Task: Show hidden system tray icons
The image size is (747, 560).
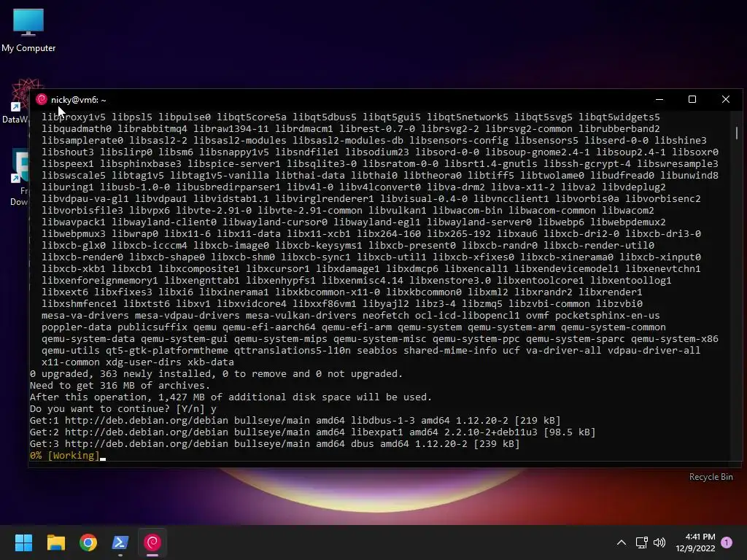Action: pos(622,542)
